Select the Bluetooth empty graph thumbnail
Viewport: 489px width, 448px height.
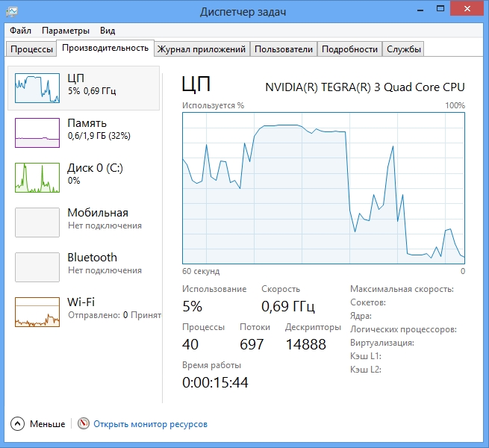pyautogui.click(x=37, y=267)
